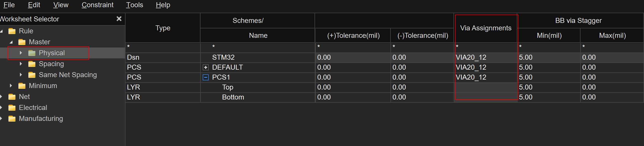Click the Physical folder icon
This screenshot has height=146, width=644.
point(32,53)
